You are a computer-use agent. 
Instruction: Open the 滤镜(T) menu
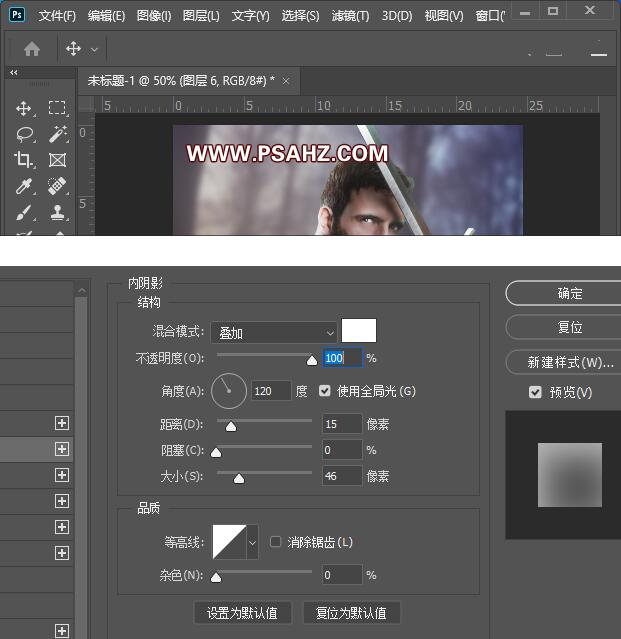(x=350, y=16)
